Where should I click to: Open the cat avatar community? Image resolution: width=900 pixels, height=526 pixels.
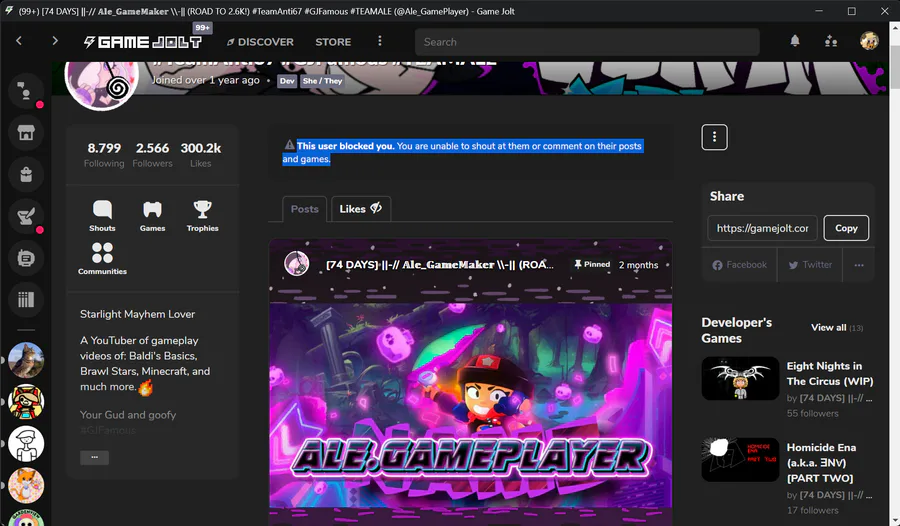tap(26, 360)
